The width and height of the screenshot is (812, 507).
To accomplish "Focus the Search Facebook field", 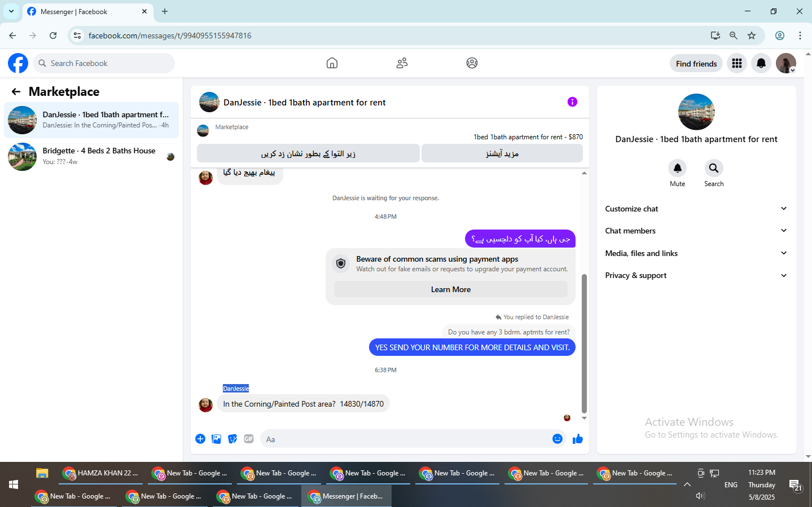I will 104,63.
